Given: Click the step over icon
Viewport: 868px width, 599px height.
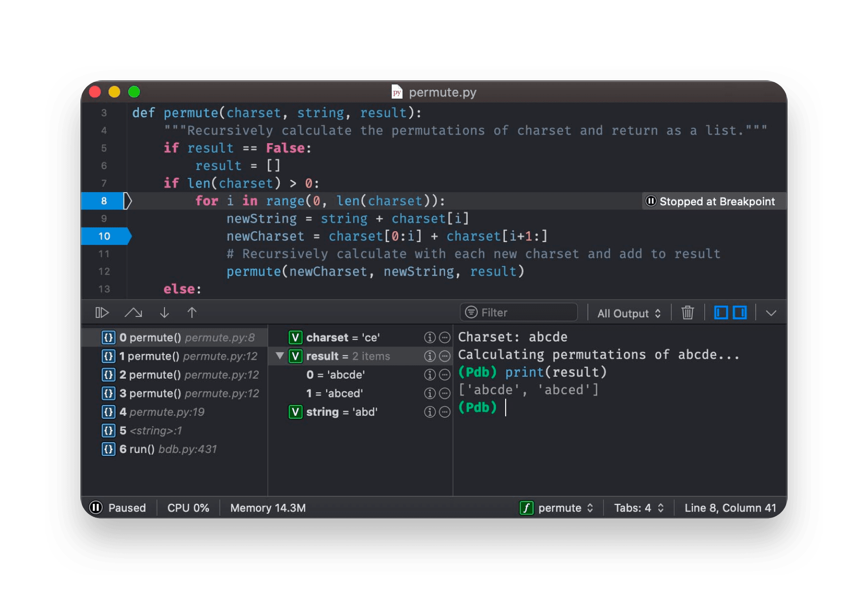Looking at the screenshot, I should click(133, 312).
